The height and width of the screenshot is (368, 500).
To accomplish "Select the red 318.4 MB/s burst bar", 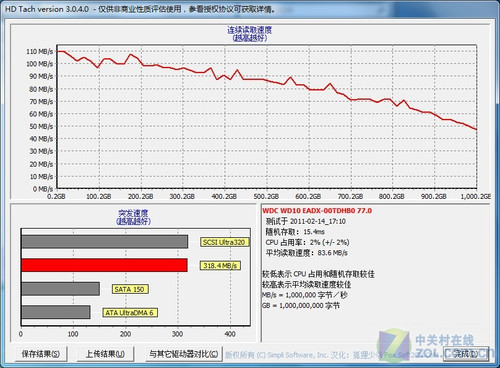I will coord(104,265).
